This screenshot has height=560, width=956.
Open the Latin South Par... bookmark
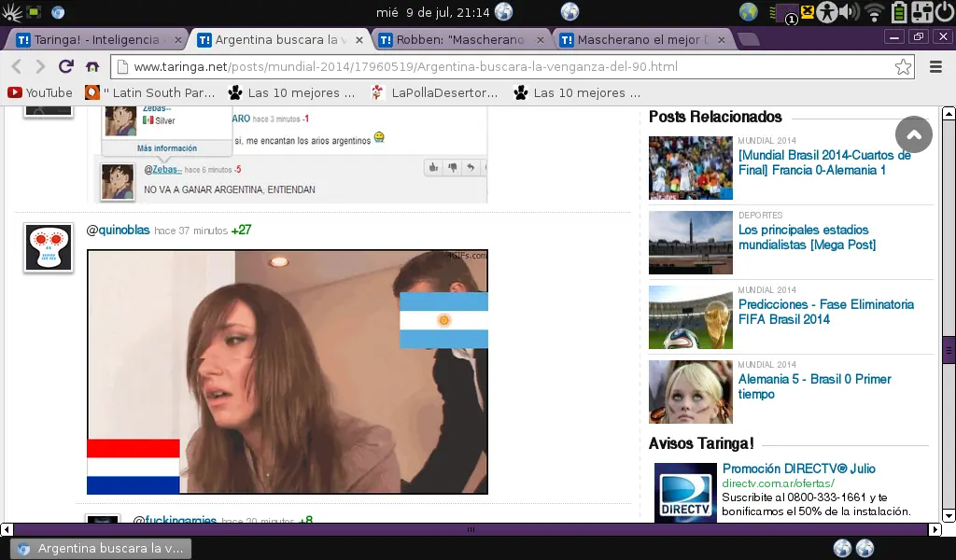click(x=149, y=92)
